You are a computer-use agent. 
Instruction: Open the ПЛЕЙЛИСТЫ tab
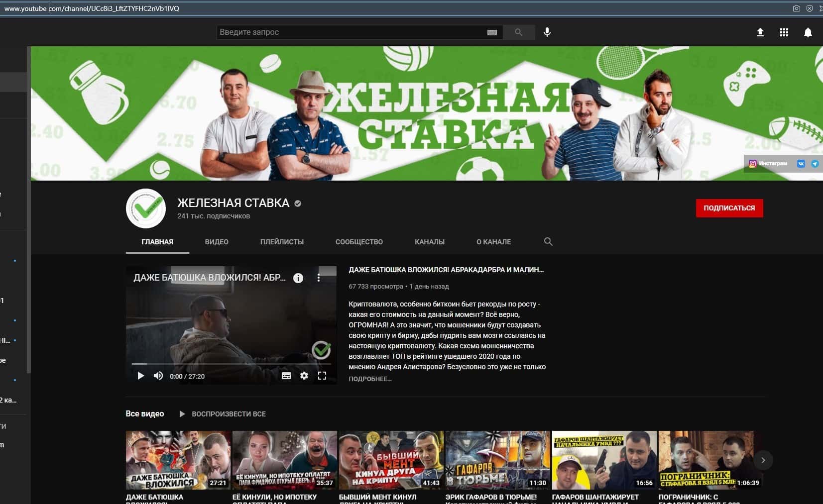(282, 242)
